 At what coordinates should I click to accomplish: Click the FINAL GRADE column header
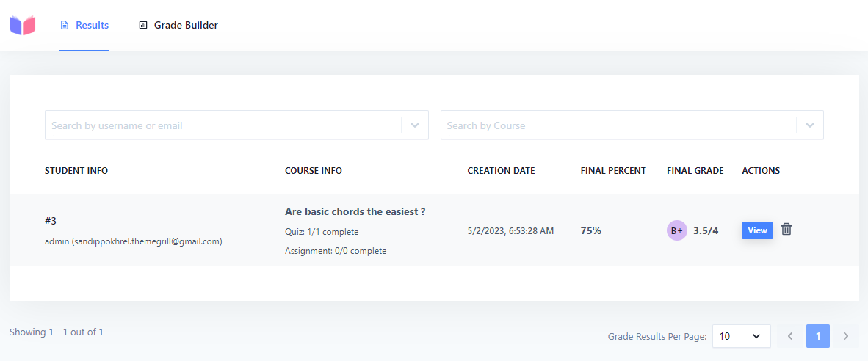click(x=695, y=171)
